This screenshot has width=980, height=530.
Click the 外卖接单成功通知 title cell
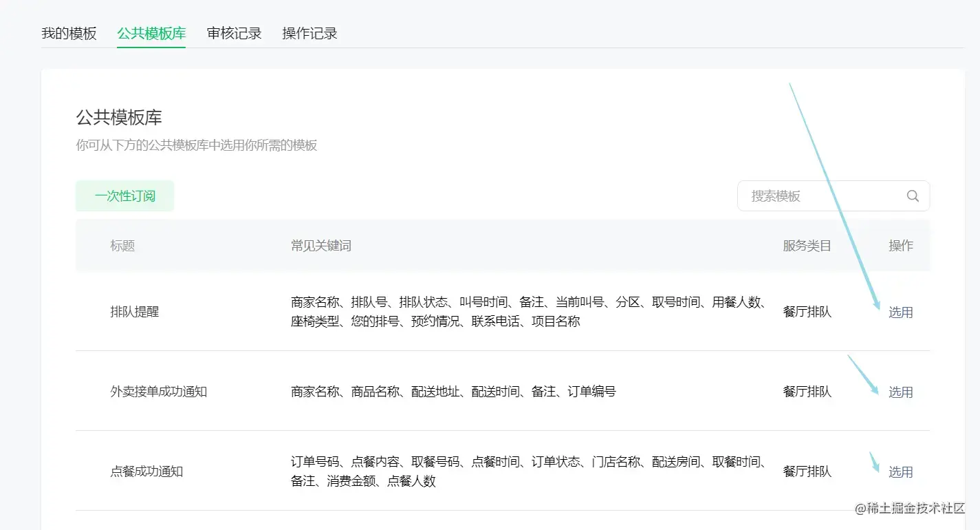158,392
